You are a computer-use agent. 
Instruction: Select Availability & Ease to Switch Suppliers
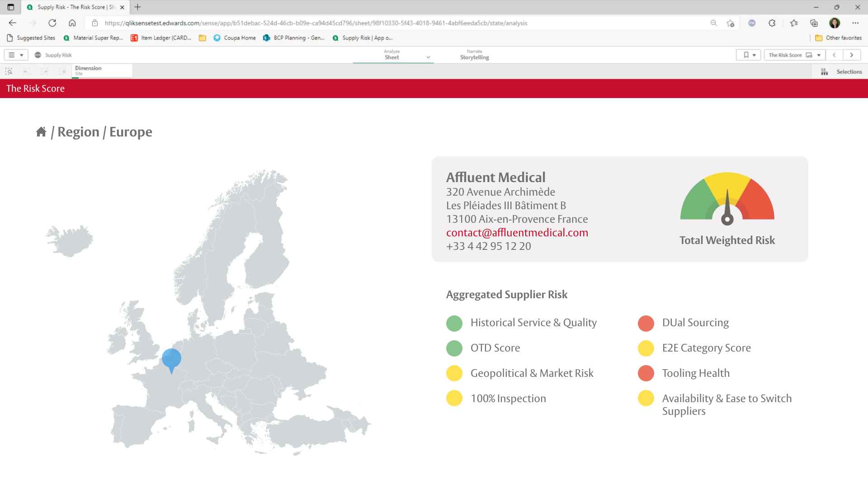point(727,404)
